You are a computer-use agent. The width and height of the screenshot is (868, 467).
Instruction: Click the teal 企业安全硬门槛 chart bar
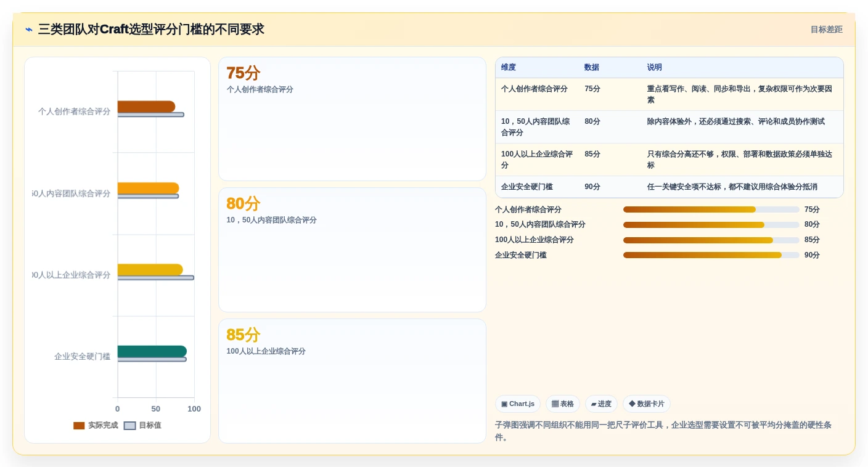(x=152, y=352)
